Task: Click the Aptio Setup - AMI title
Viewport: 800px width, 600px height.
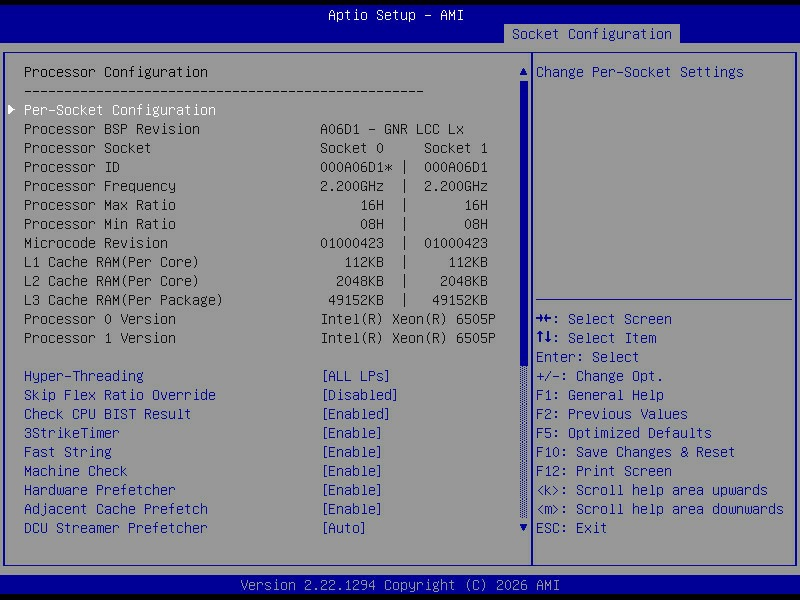Action: 396,15
